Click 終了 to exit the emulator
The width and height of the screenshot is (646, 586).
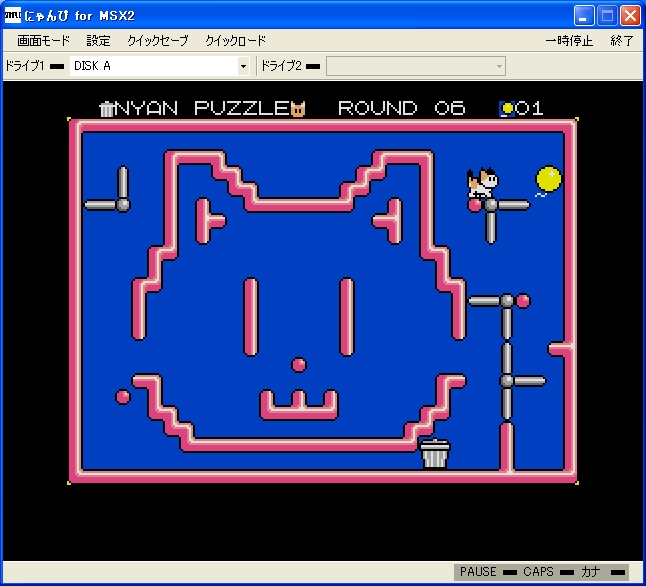(x=622, y=40)
